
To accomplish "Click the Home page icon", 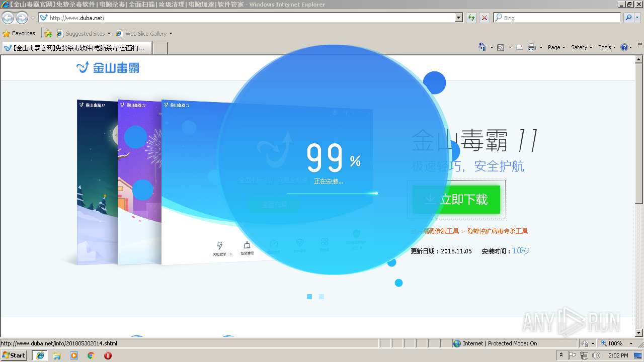I will (x=482, y=47).
